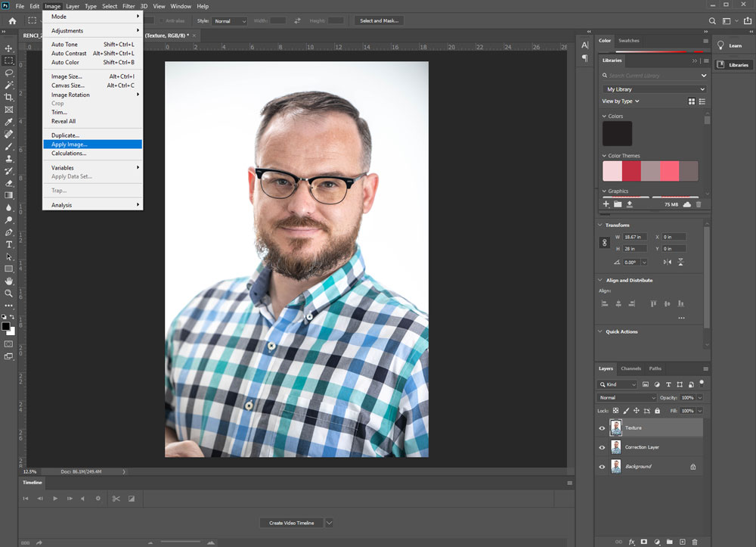Image resolution: width=756 pixels, height=547 pixels.
Task: Activate the Zoom tool
Action: pyautogui.click(x=9, y=293)
